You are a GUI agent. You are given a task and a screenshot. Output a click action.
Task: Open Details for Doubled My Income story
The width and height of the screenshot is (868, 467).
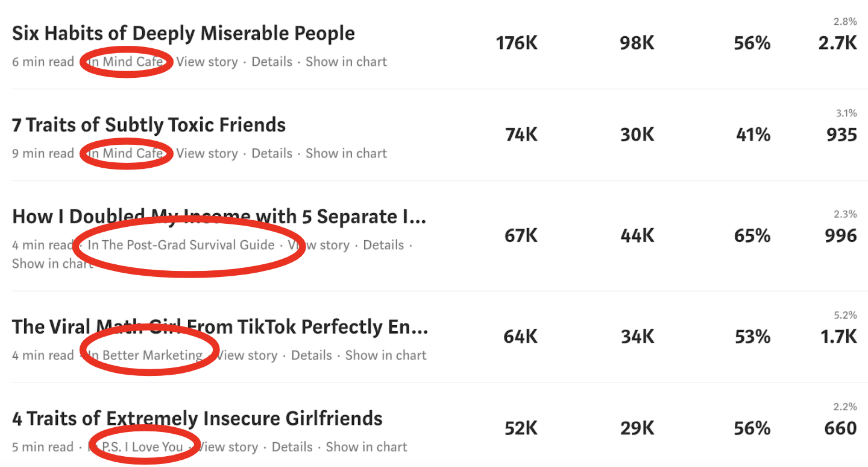click(x=383, y=245)
